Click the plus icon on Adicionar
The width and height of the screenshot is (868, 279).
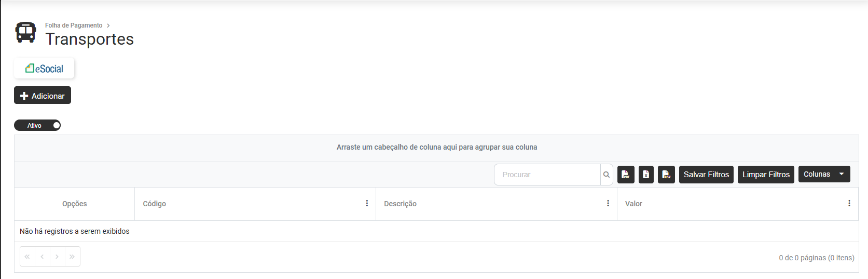[x=24, y=96]
